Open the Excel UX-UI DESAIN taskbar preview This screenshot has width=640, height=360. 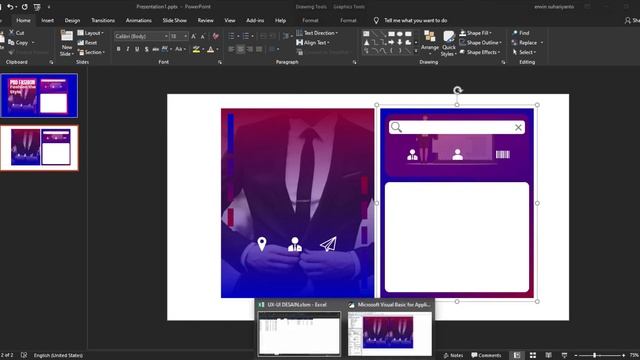pos(299,329)
